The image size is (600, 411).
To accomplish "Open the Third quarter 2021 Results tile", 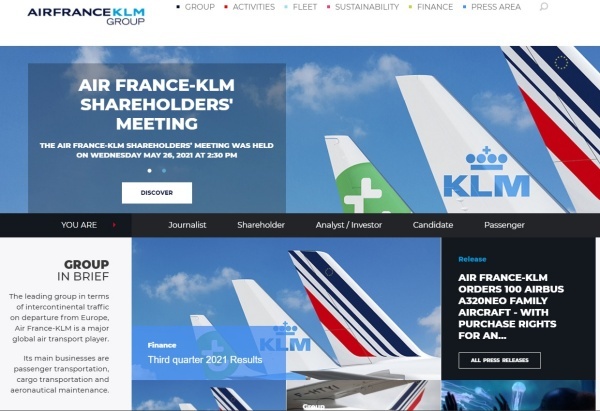I will (205, 360).
